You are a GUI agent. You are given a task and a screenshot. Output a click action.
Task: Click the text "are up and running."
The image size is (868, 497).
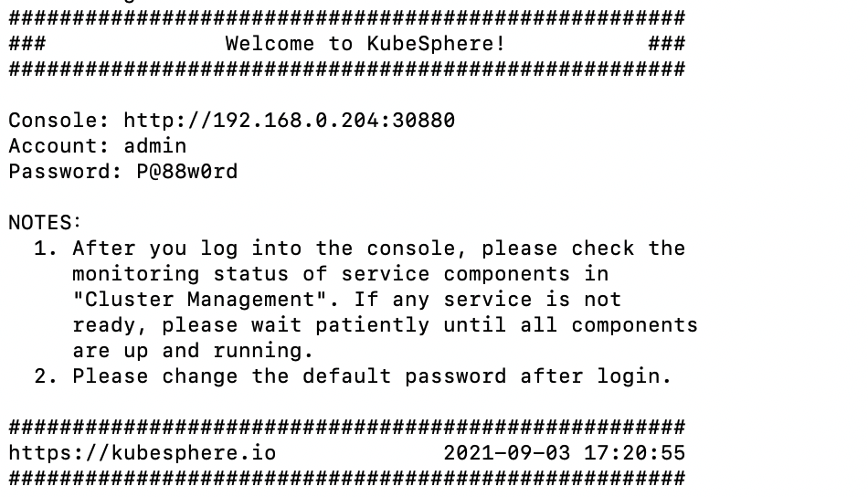click(193, 351)
